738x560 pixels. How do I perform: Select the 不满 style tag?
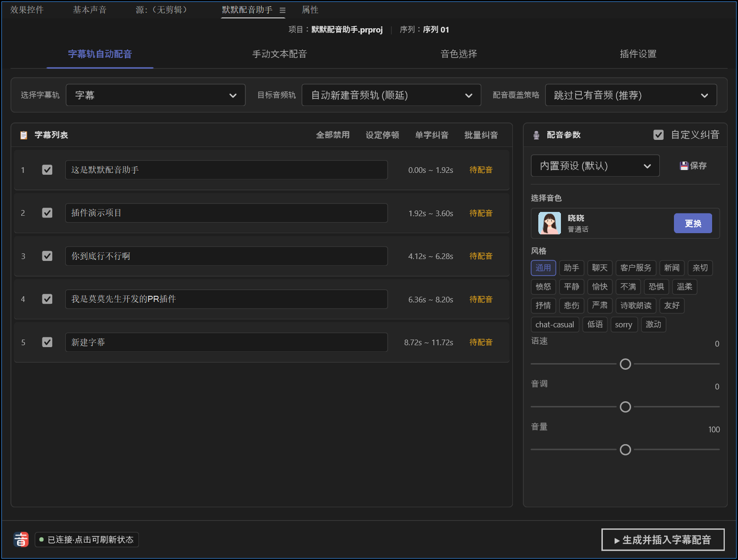tap(628, 287)
